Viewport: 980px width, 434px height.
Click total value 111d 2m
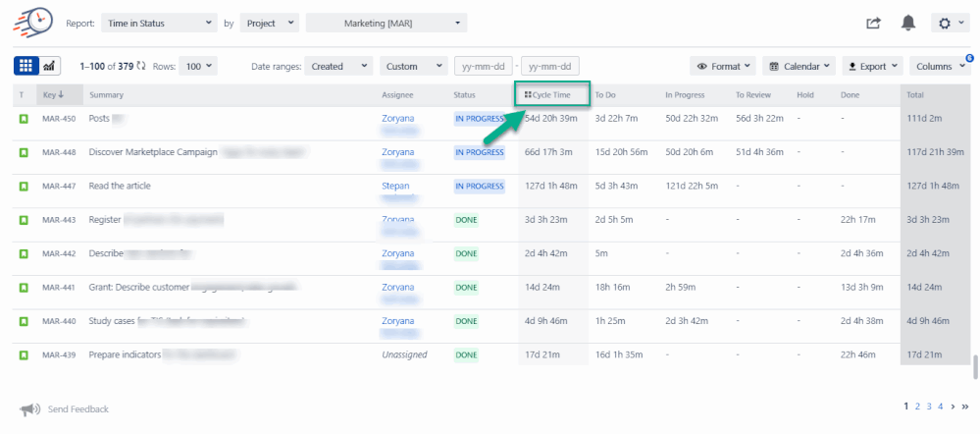(924, 118)
